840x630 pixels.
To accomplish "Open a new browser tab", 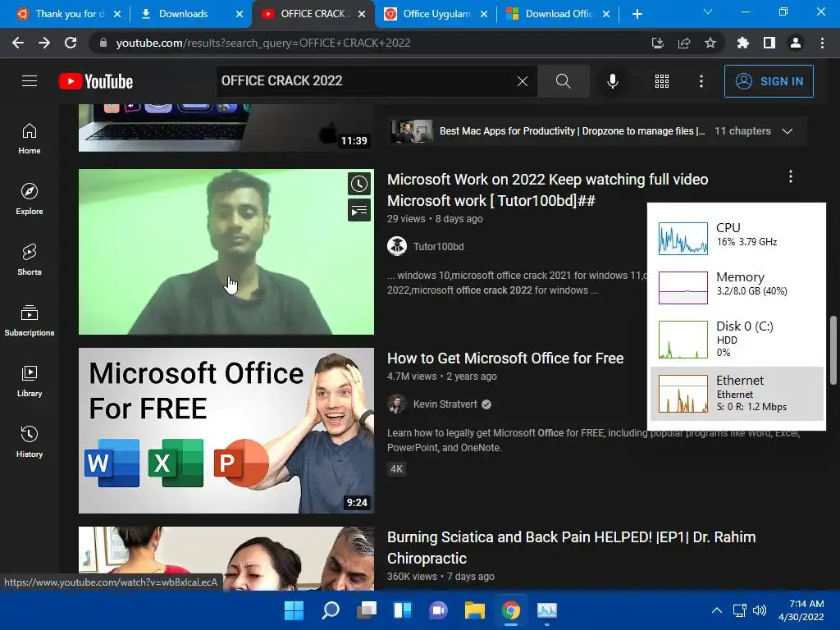I will [x=637, y=14].
